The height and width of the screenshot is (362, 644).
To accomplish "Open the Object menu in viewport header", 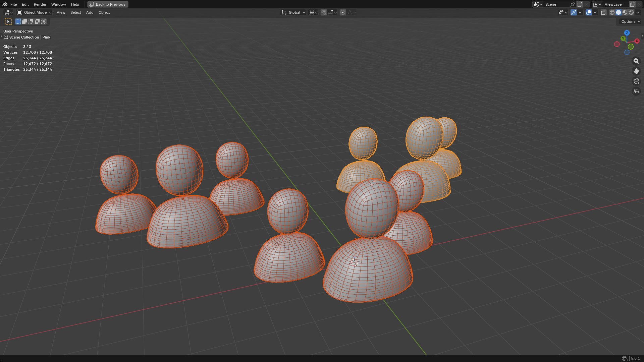I will point(104,12).
